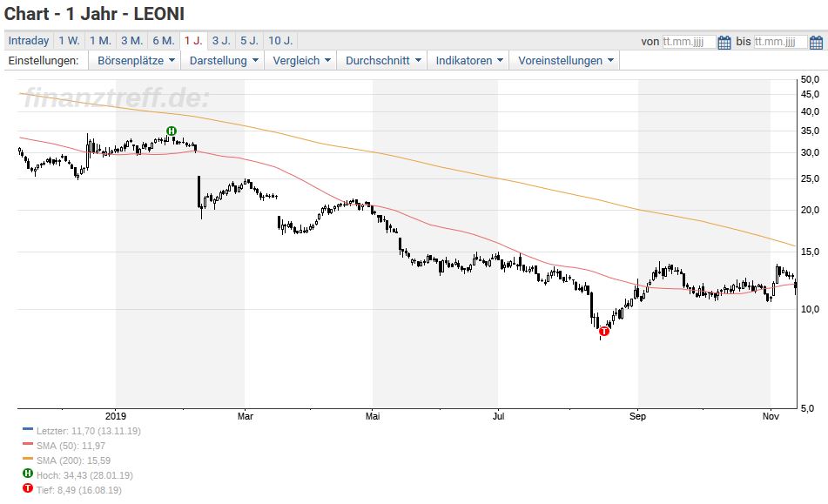Click the orange SMA (200) legend swatch

pyautogui.click(x=28, y=459)
